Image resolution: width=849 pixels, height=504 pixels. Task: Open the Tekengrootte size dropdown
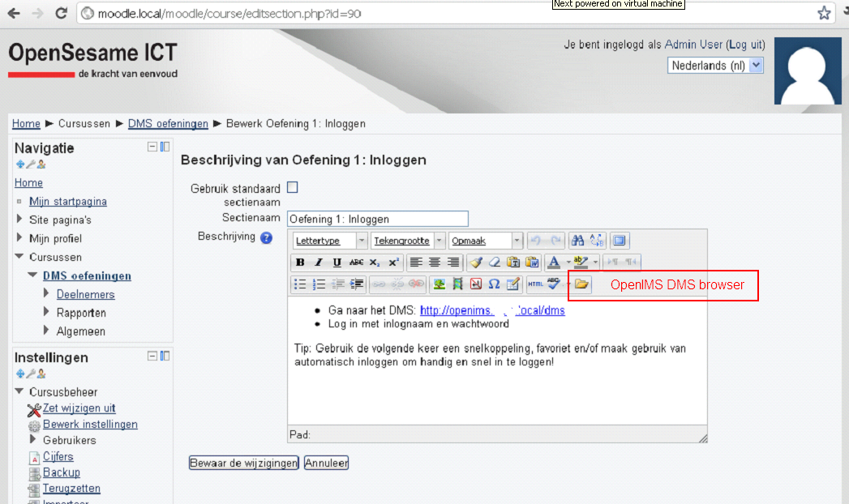click(408, 241)
